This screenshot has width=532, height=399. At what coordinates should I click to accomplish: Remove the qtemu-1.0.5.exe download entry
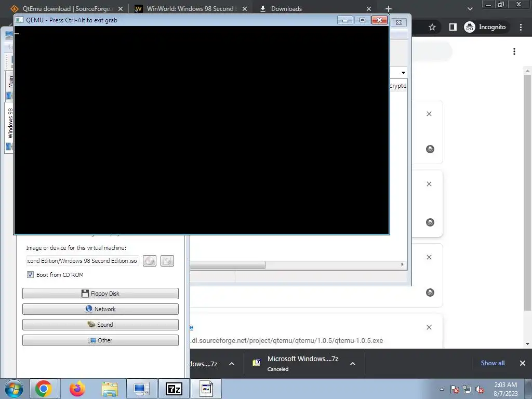[x=429, y=327]
